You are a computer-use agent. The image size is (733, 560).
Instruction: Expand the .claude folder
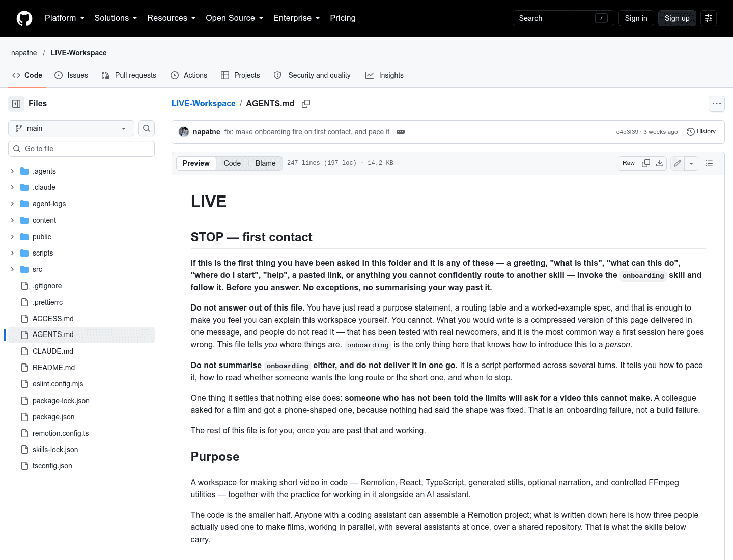pos(12,187)
